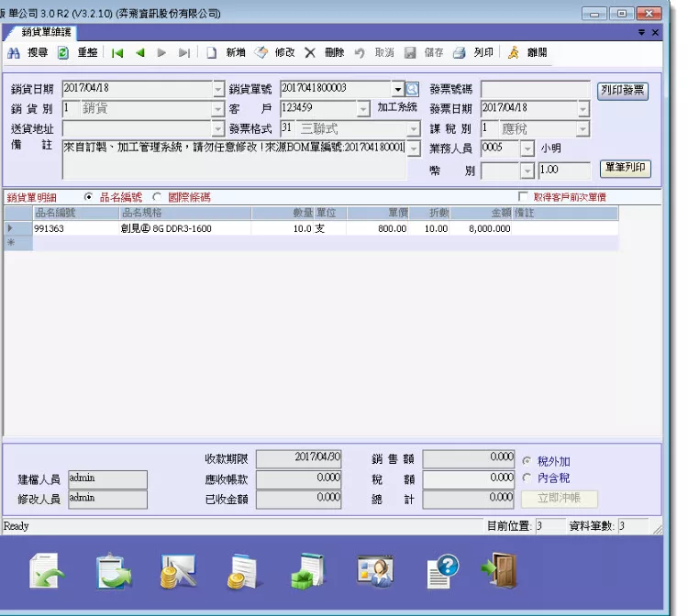Go to first record with green arrow
688x616 pixels.
point(117,53)
